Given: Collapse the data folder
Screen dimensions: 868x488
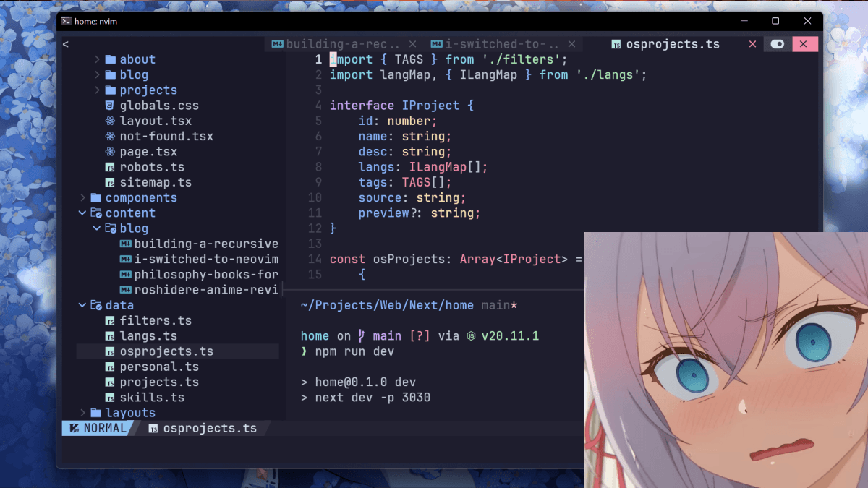Looking at the screenshot, I should 82,305.
